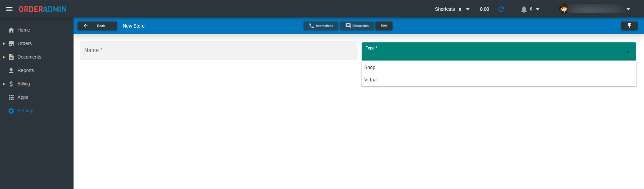This screenshot has width=644, height=189.
Task: Select Shop from Type list
Action: pos(499,67)
